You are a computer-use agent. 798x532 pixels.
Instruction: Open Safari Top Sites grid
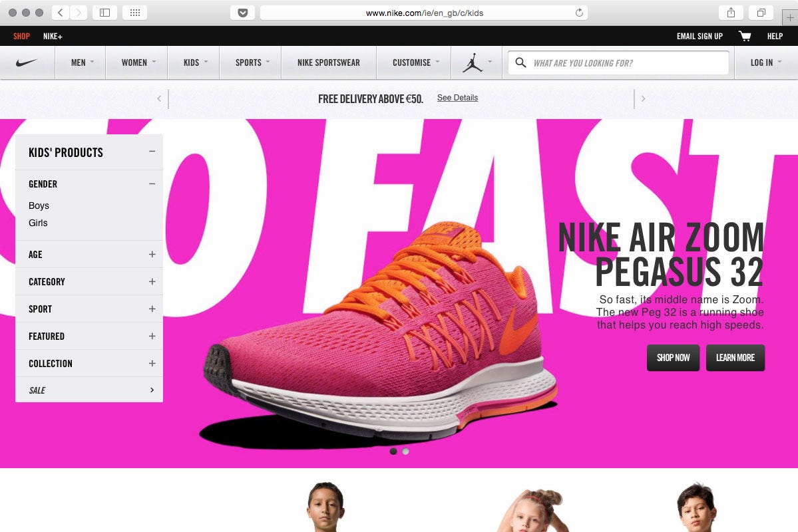135,13
